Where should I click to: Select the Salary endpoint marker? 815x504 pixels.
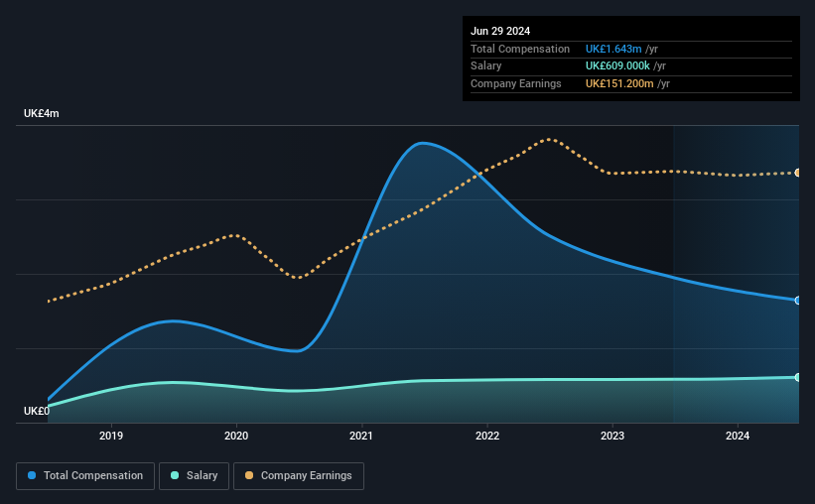[797, 377]
